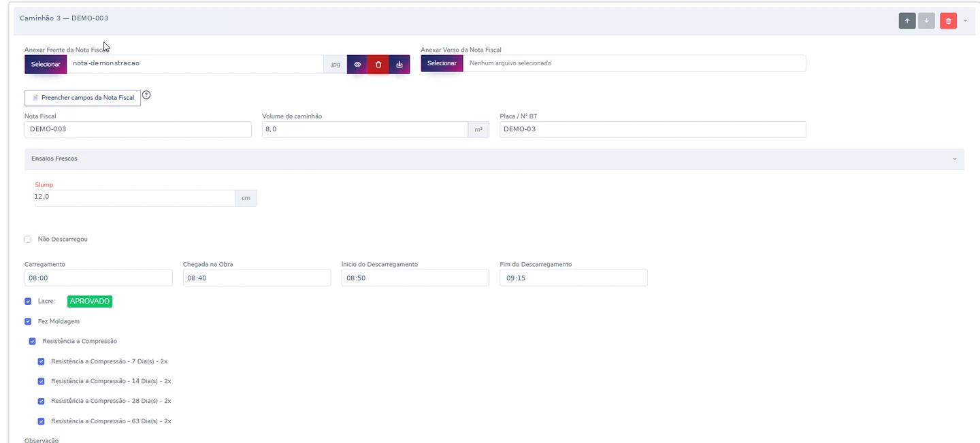Uncheck the Fez Moldagem checkbox

[28, 321]
